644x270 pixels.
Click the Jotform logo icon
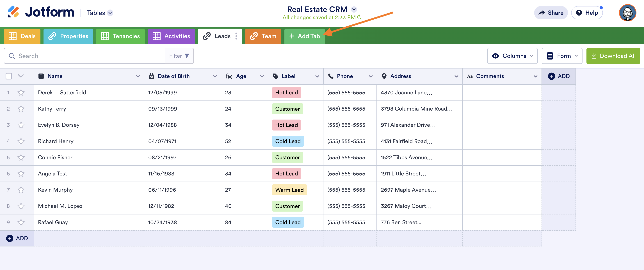tap(13, 12)
